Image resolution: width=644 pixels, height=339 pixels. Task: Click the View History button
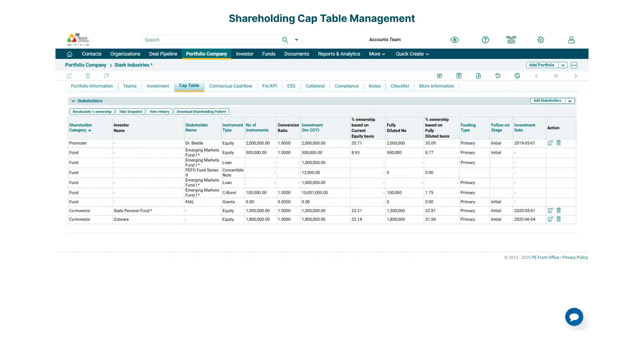(x=159, y=112)
